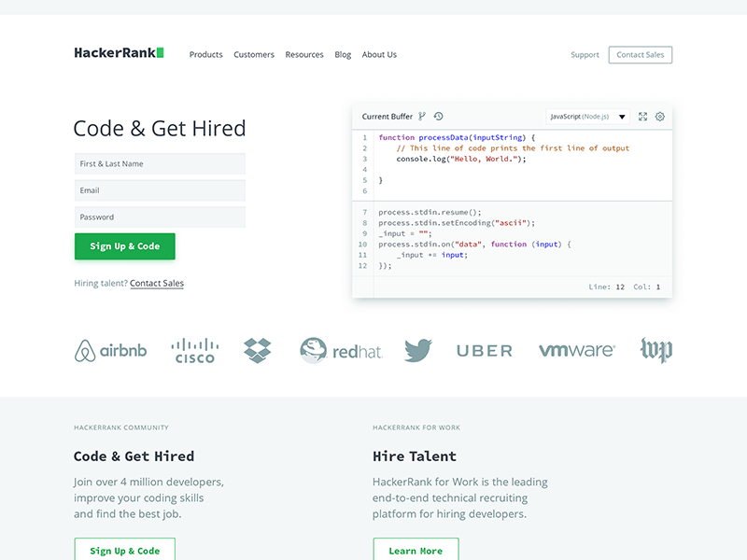Viewport: 747px width, 560px height.
Task: Click the restore history icon beside Current Buffer
Action: point(437,116)
